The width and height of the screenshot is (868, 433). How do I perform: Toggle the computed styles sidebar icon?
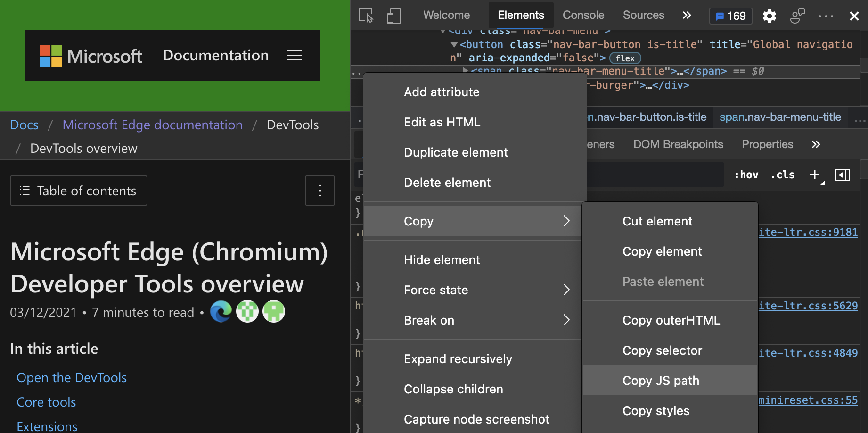pos(843,175)
